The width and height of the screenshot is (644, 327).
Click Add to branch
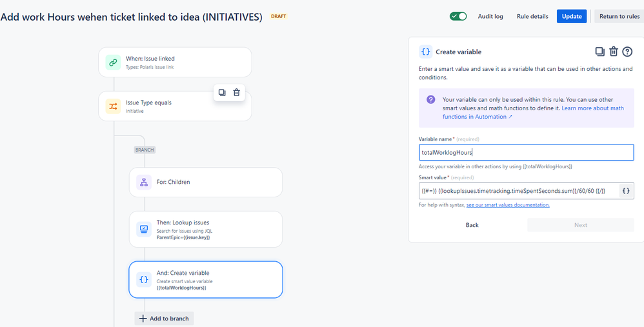click(164, 319)
